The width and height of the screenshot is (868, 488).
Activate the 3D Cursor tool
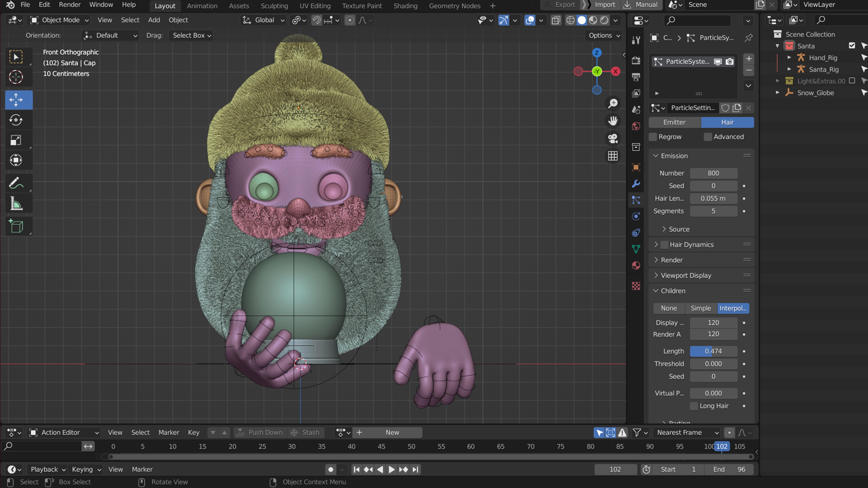(16, 77)
